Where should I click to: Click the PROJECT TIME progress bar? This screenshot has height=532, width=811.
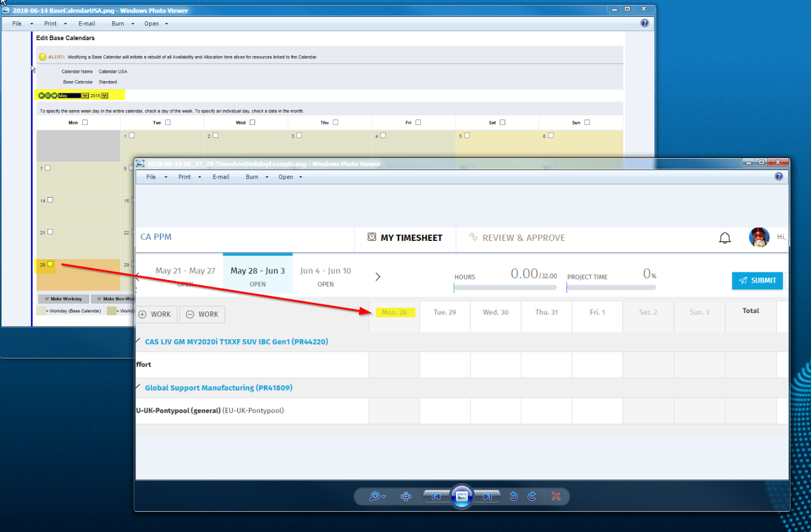(612, 288)
